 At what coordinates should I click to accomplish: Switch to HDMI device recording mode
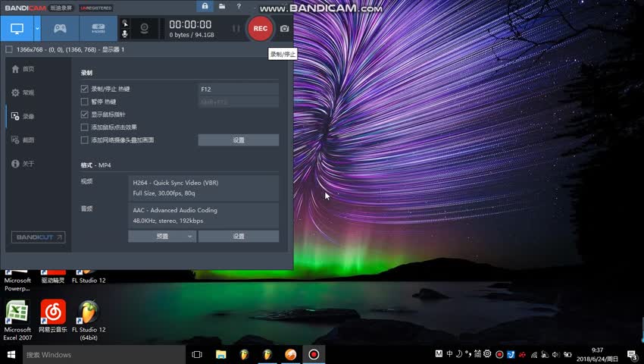click(98, 28)
